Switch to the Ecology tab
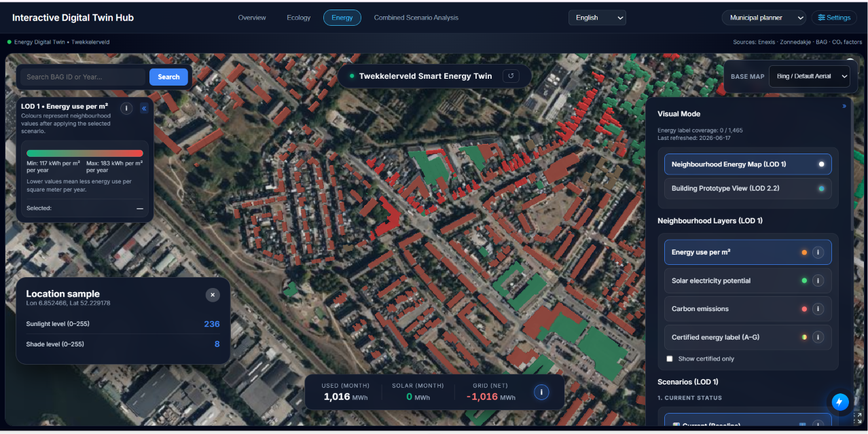868x434 pixels. click(299, 18)
